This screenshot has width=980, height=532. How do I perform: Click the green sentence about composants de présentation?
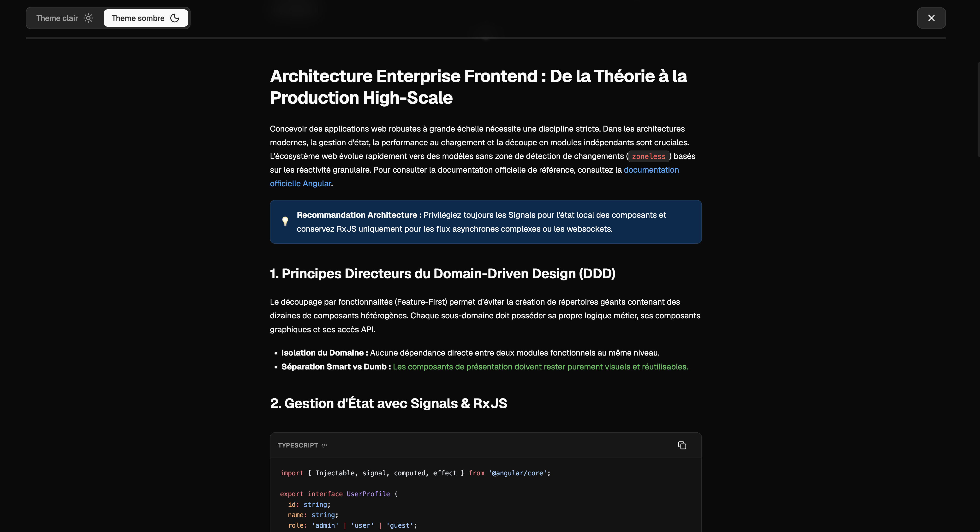tap(540, 367)
